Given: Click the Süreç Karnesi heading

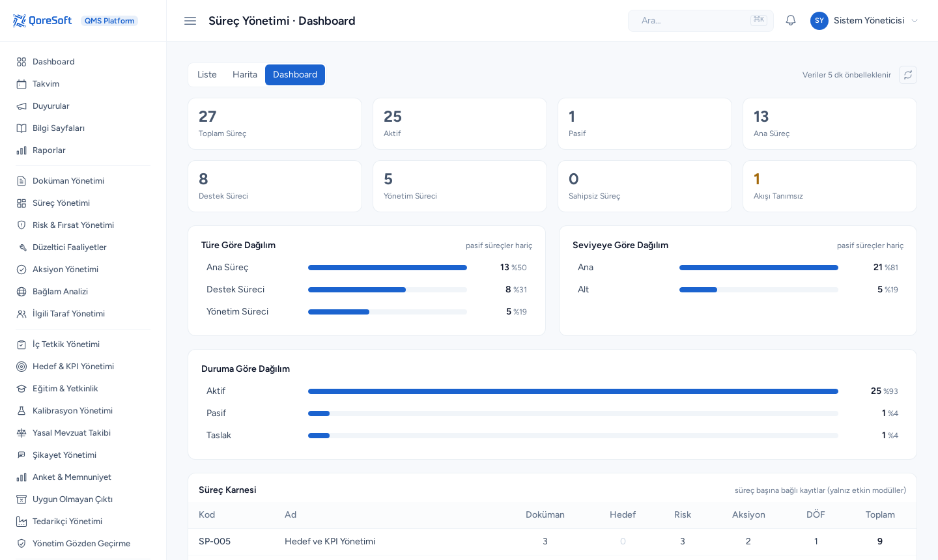Looking at the screenshot, I should click(227, 490).
